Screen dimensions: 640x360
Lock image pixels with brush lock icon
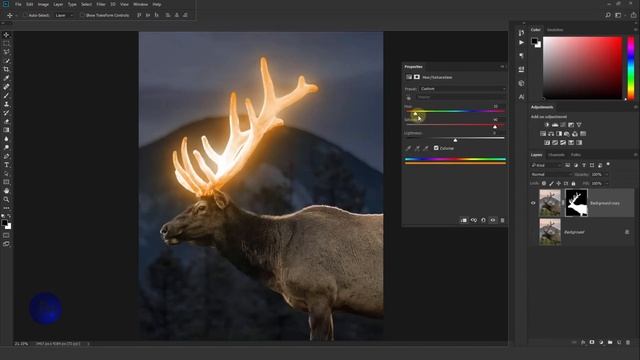click(551, 184)
